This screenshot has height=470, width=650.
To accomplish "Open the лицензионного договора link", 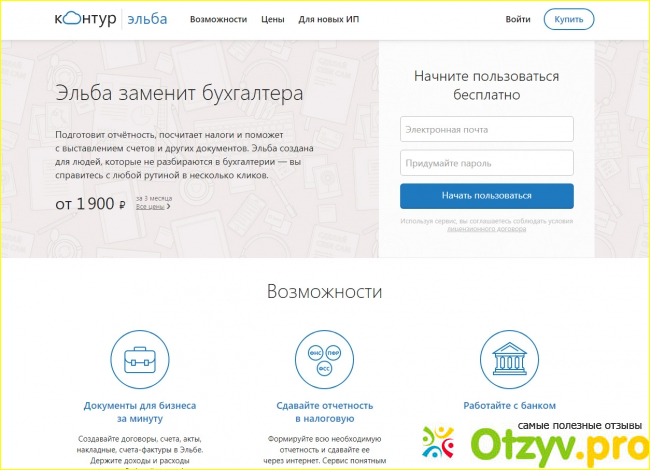I will pyautogui.click(x=486, y=229).
